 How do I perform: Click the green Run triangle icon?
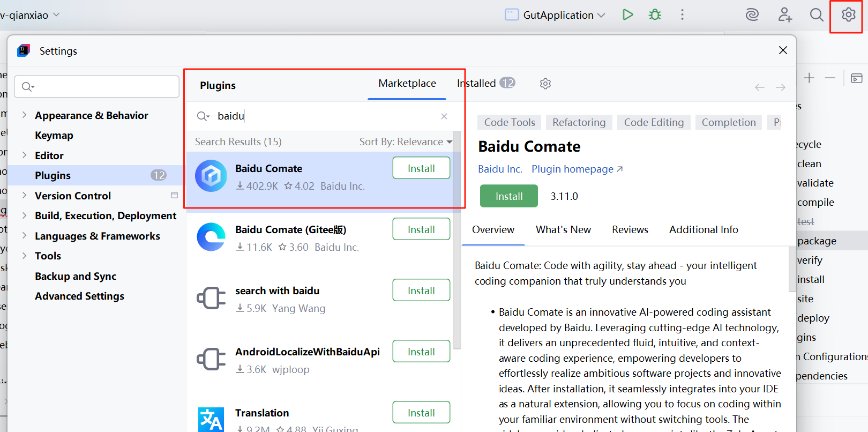point(627,14)
